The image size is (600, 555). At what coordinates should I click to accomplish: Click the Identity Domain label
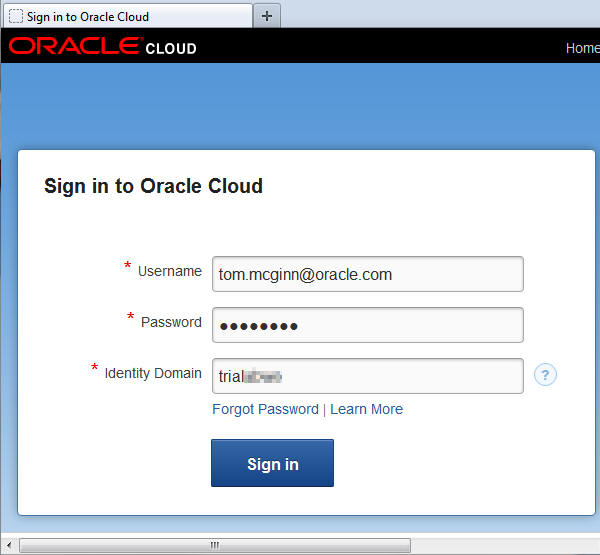pyautogui.click(x=153, y=373)
